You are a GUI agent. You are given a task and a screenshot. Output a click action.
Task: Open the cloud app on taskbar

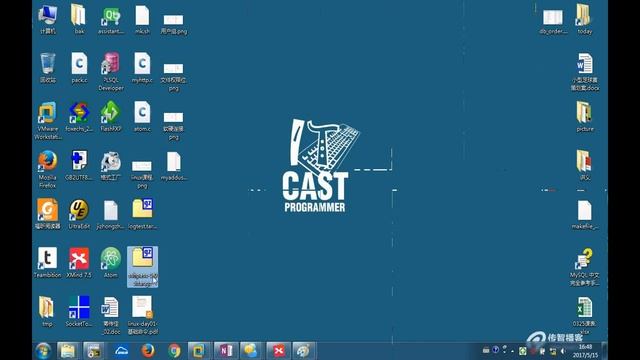[x=121, y=351]
